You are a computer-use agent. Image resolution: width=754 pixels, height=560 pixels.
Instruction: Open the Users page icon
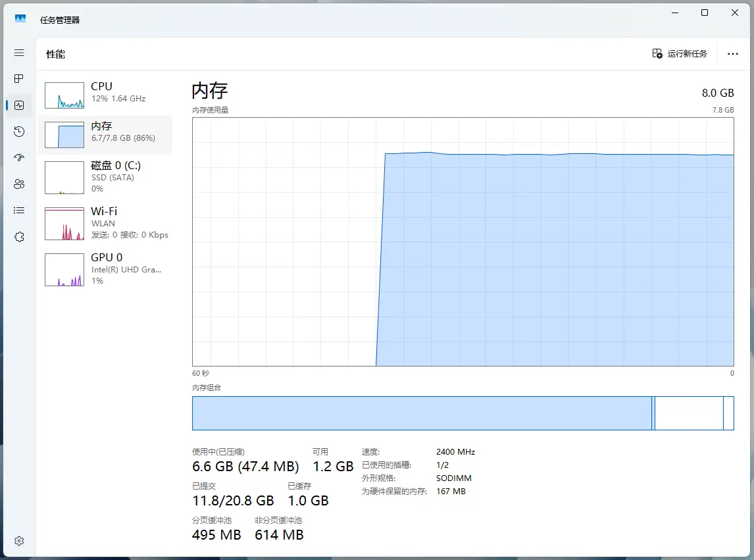[19, 184]
